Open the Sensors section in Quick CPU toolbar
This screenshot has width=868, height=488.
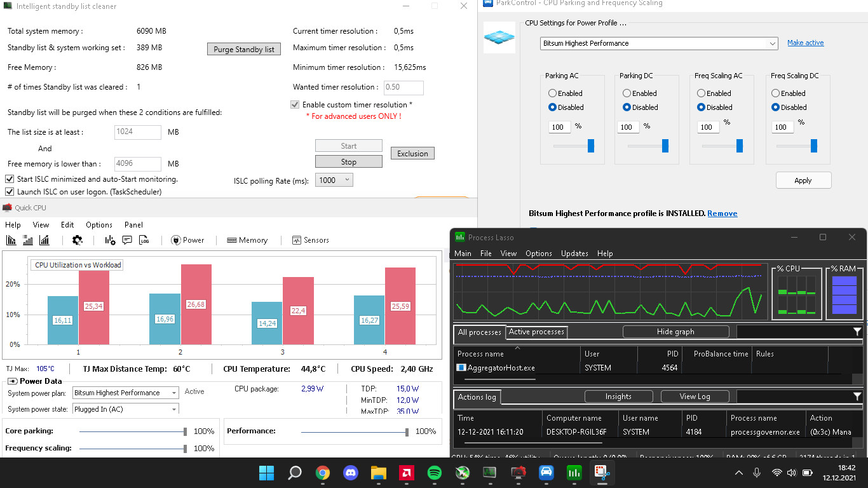click(311, 240)
